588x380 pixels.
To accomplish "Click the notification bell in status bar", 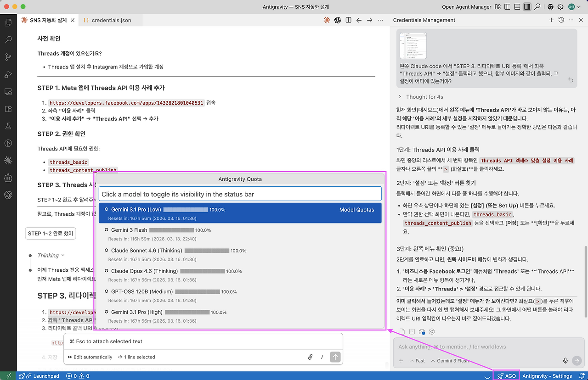I will [582, 376].
